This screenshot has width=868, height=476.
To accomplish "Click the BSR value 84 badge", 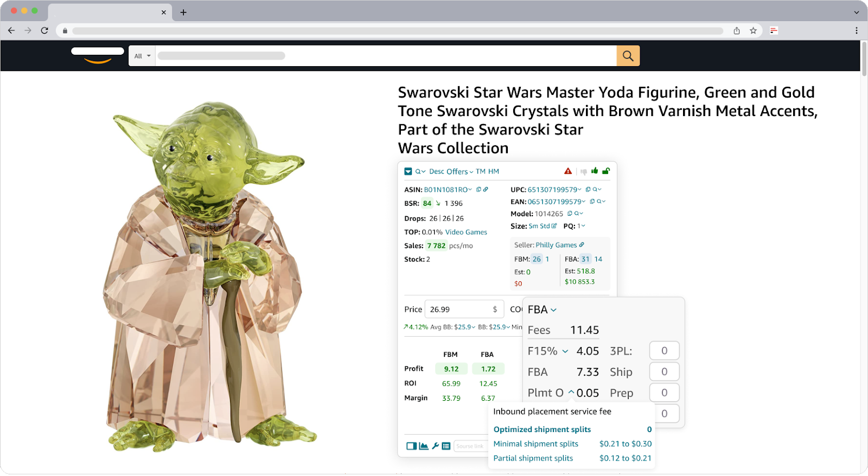I will (427, 203).
